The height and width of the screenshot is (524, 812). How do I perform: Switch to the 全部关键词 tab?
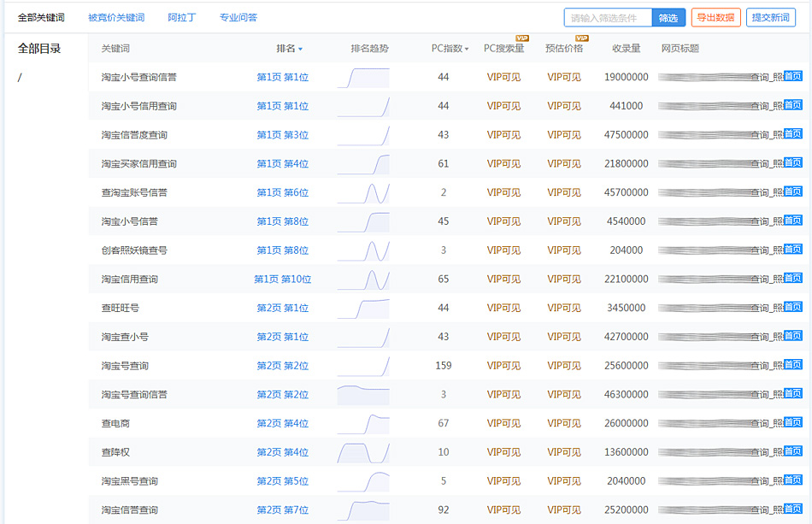(41, 18)
